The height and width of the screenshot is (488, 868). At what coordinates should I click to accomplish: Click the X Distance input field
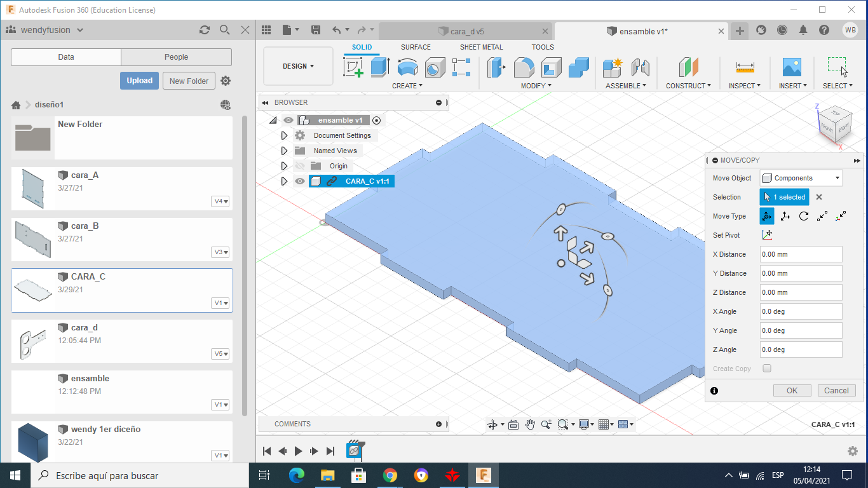pos(801,254)
